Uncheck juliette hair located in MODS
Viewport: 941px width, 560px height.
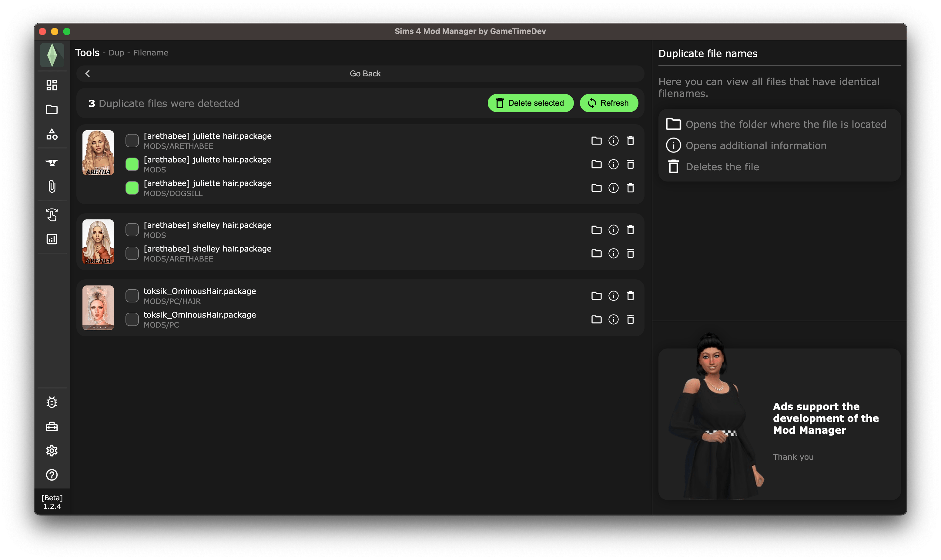132,164
